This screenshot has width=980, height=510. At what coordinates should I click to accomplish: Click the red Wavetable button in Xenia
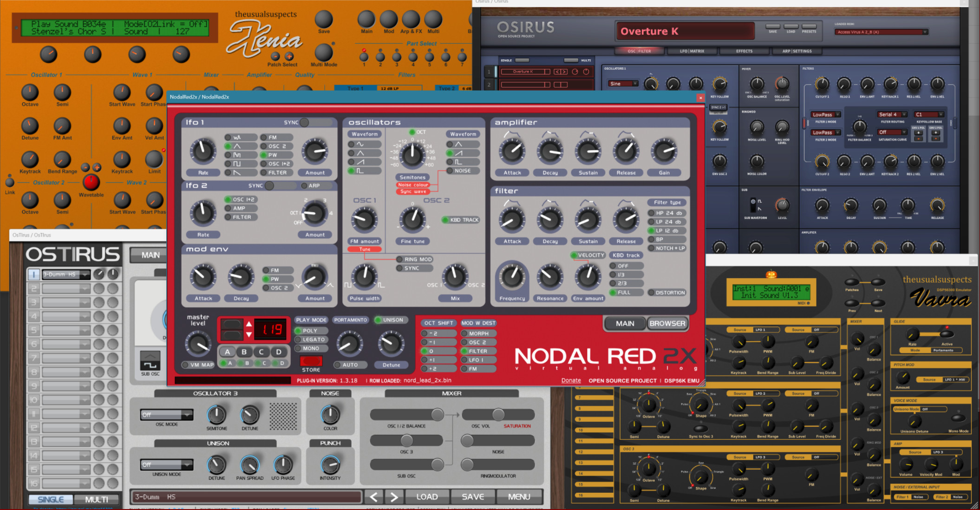click(91, 182)
